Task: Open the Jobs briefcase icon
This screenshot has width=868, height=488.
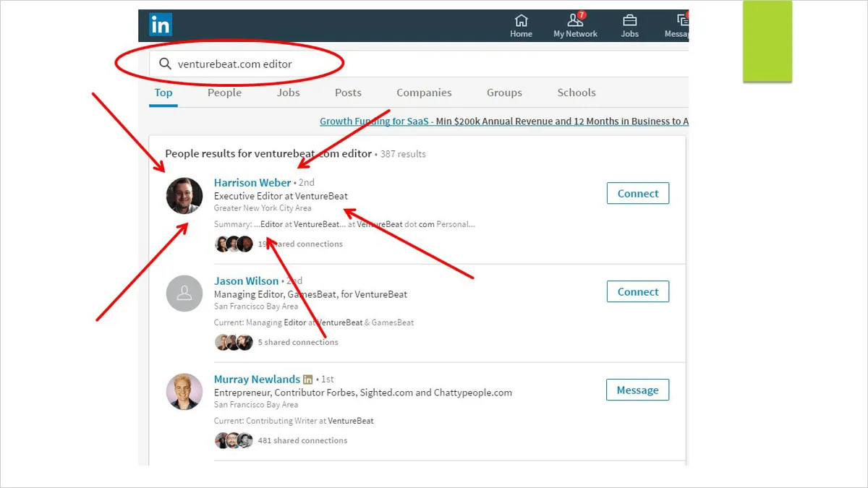Action: (630, 25)
